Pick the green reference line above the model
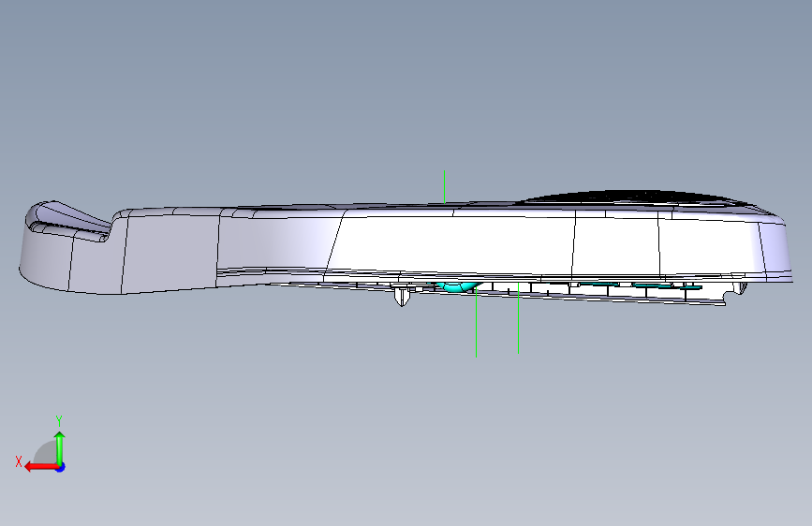The image size is (812, 526). 444,187
